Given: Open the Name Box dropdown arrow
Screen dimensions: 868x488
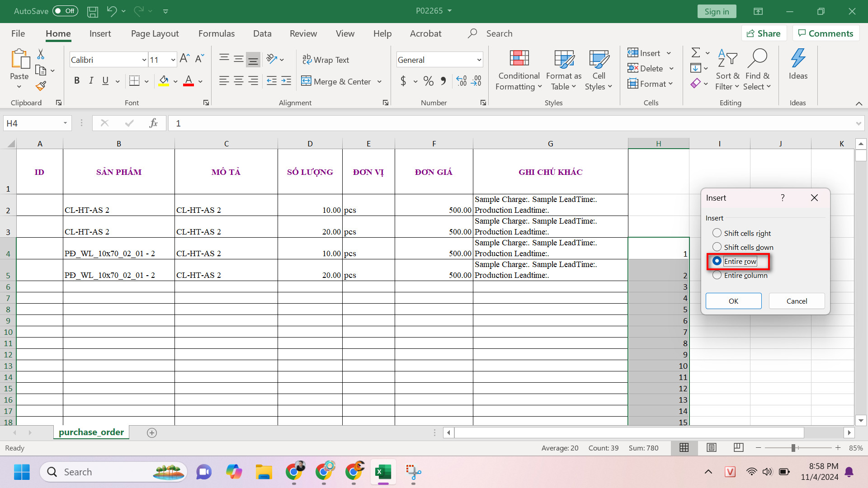Looking at the screenshot, I should [x=65, y=123].
